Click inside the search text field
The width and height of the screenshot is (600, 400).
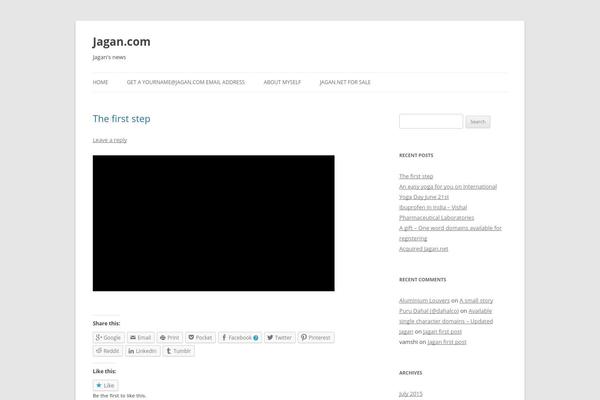(x=431, y=121)
